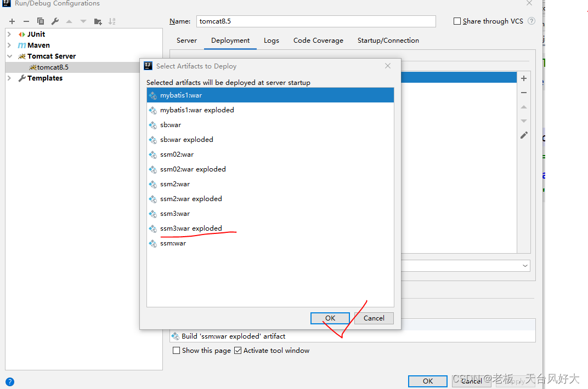Click the Templates wrench icon in tree
Viewport: 588px width, 389px height.
(22, 78)
